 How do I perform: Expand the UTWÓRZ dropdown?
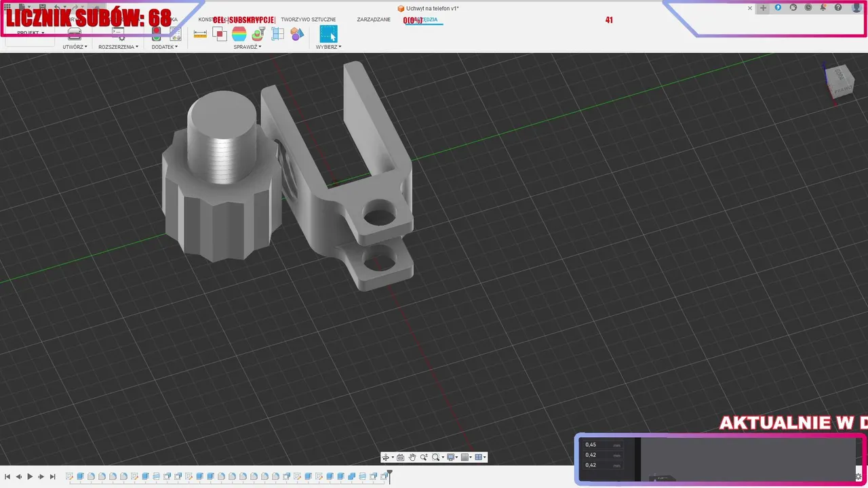[x=75, y=47]
